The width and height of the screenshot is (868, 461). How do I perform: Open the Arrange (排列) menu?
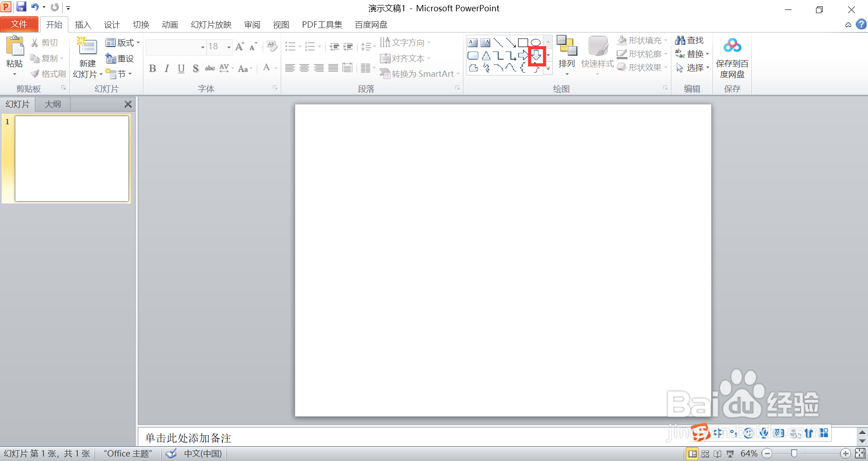coord(566,56)
